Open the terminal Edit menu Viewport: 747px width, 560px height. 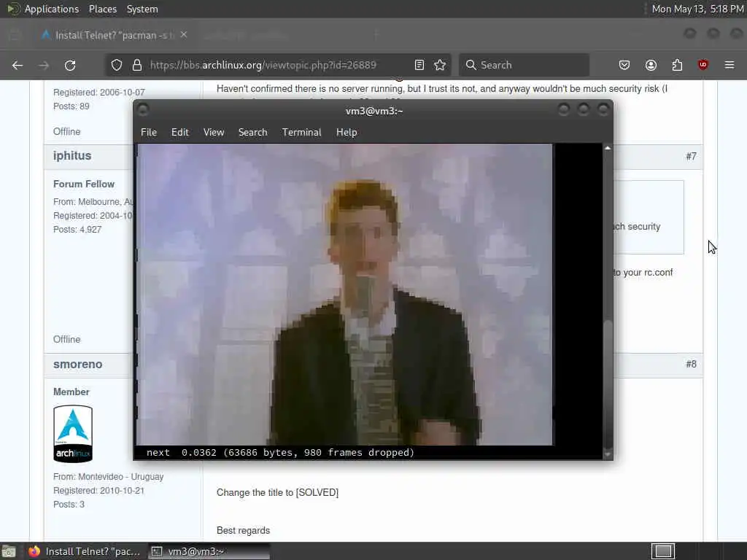[180, 133]
